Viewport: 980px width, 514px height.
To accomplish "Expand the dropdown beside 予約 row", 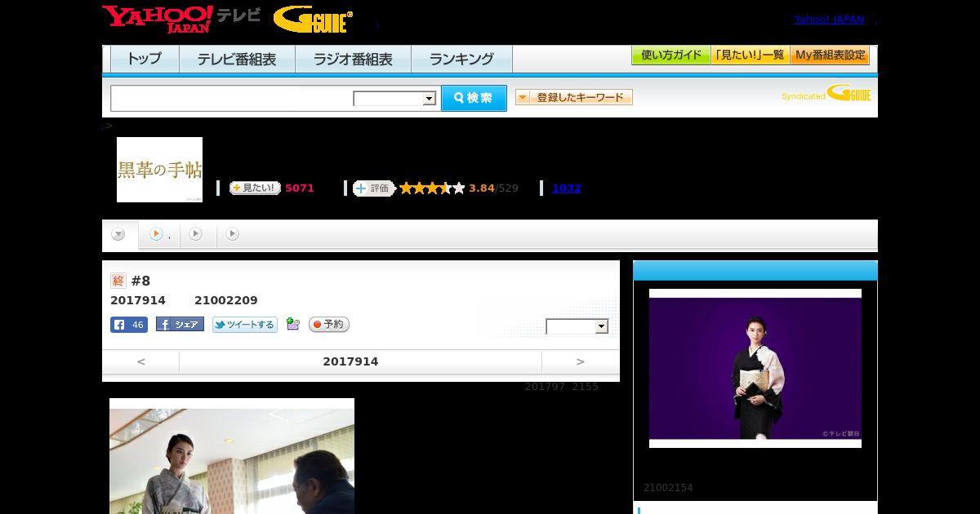I will (x=577, y=326).
